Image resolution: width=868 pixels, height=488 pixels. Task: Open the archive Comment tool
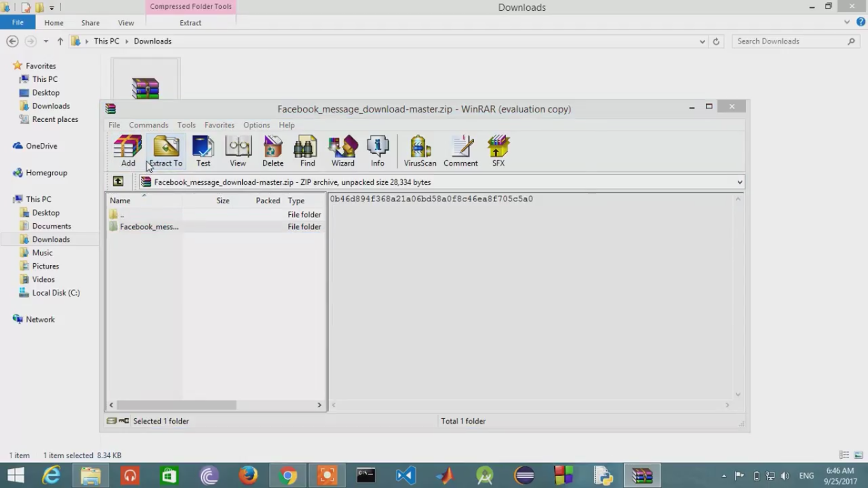[x=461, y=151]
